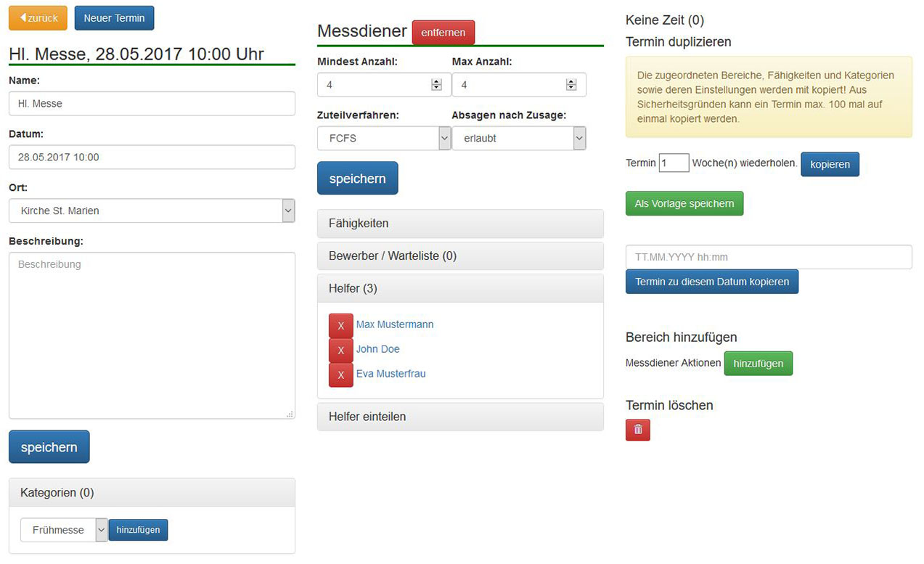The width and height of the screenshot is (924, 564).
Task: Click the red entfernen button beside Messdiener
Action: [x=443, y=33]
